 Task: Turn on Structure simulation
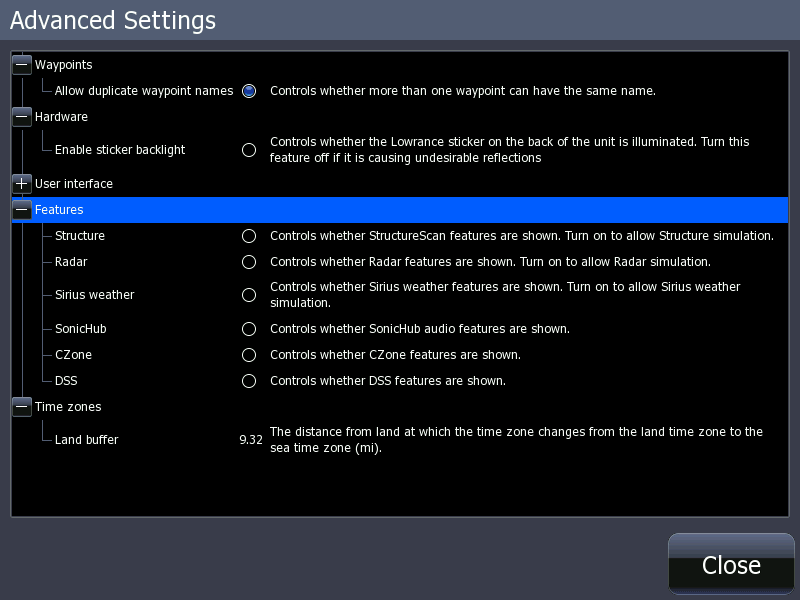[x=248, y=236]
